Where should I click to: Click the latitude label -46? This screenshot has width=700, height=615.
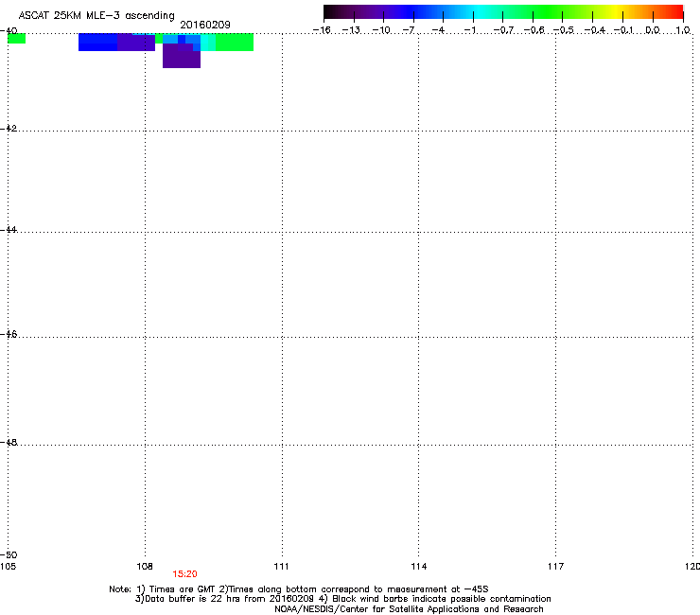[x=9, y=334]
